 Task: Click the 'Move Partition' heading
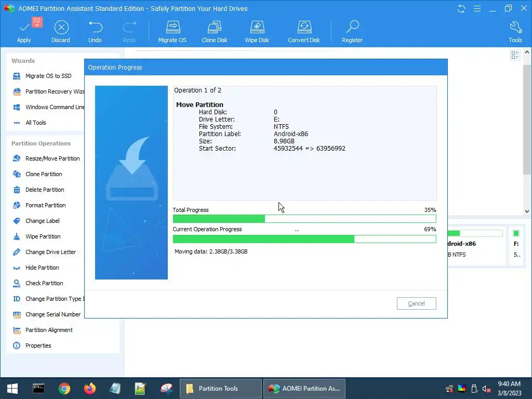point(199,104)
